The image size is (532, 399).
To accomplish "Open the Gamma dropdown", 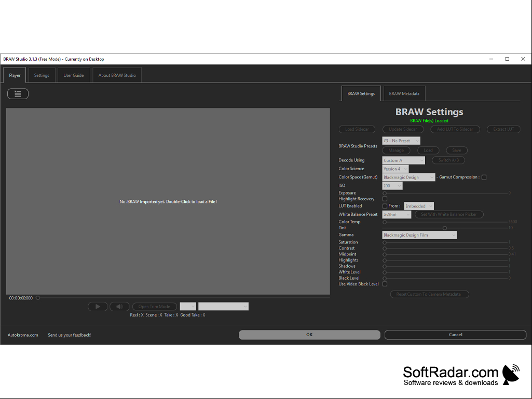I will [x=419, y=235].
